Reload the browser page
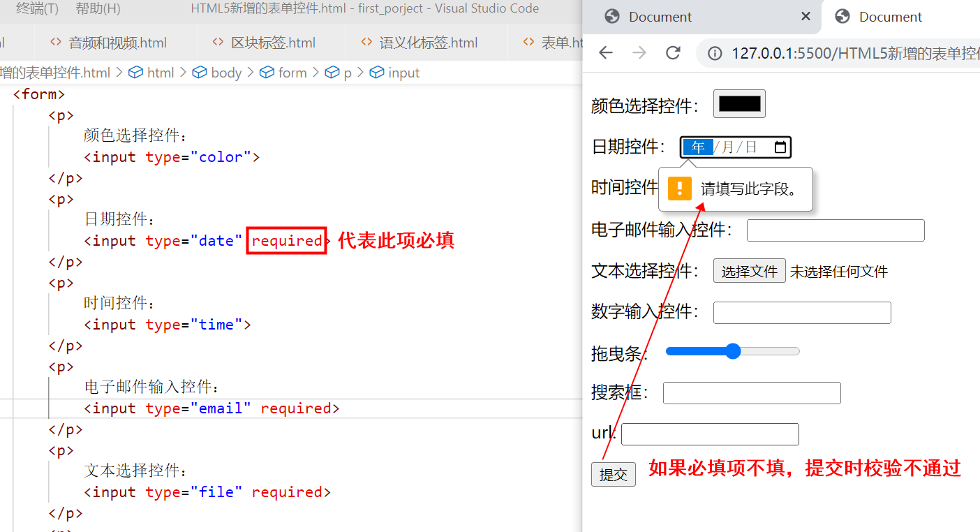This screenshot has height=532, width=980. pyautogui.click(x=673, y=53)
